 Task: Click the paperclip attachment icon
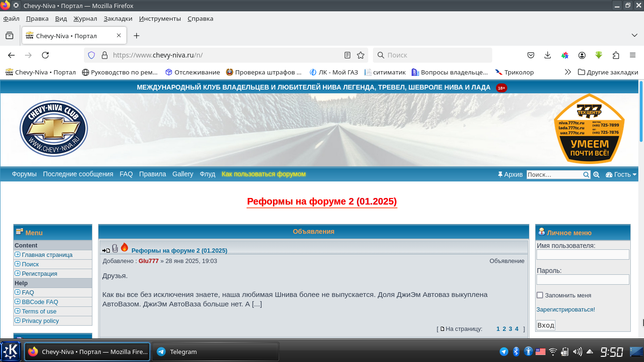click(115, 248)
